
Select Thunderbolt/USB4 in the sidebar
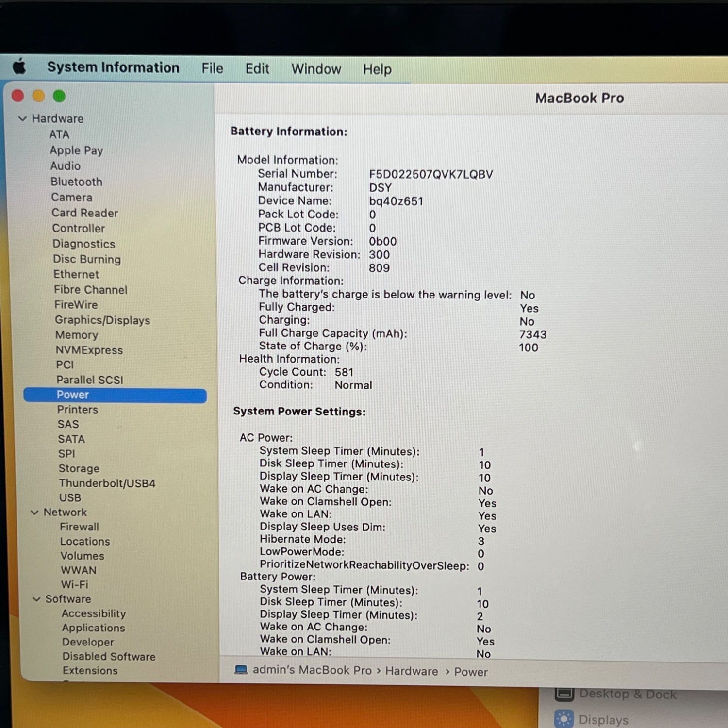tap(107, 483)
